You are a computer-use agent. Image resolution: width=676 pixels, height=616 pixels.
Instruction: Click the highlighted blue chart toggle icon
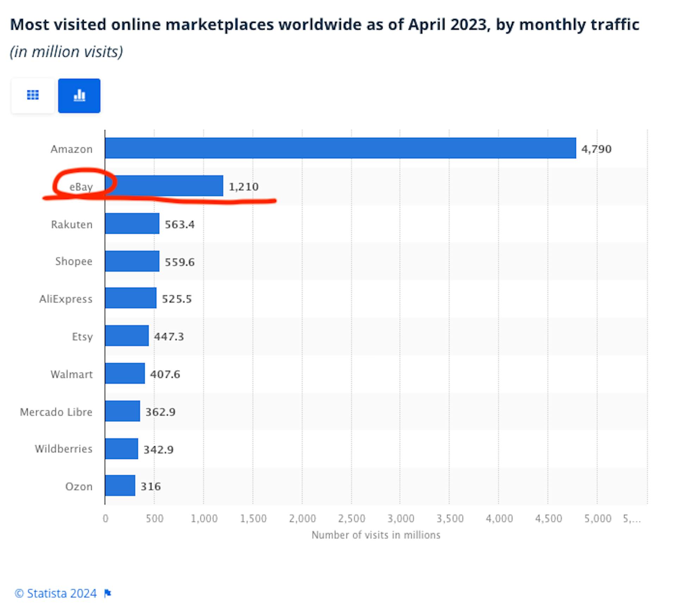(79, 95)
